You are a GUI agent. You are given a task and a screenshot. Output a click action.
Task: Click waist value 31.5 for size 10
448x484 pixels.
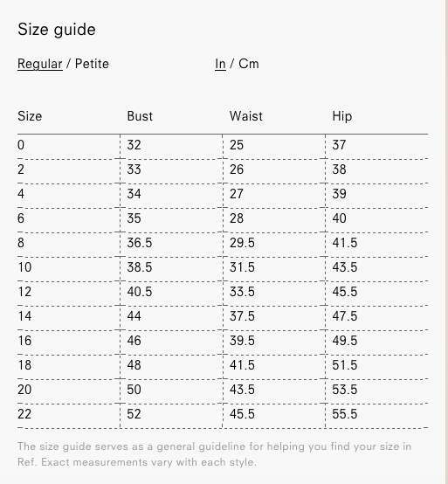242,267
